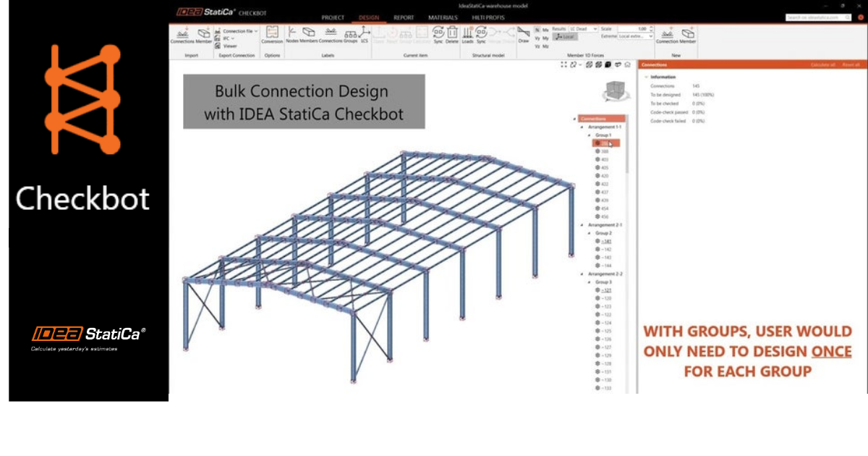Click solid shaded view icon above 3D view

click(x=608, y=64)
